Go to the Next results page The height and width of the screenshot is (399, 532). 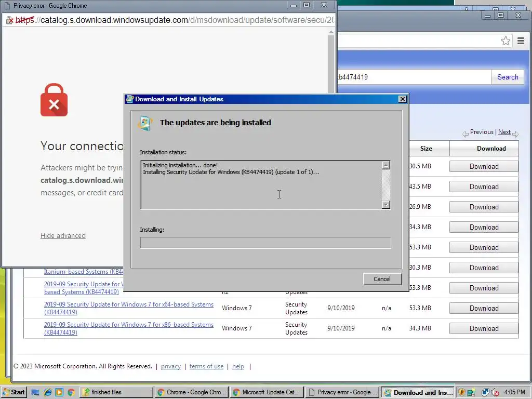[x=504, y=132]
